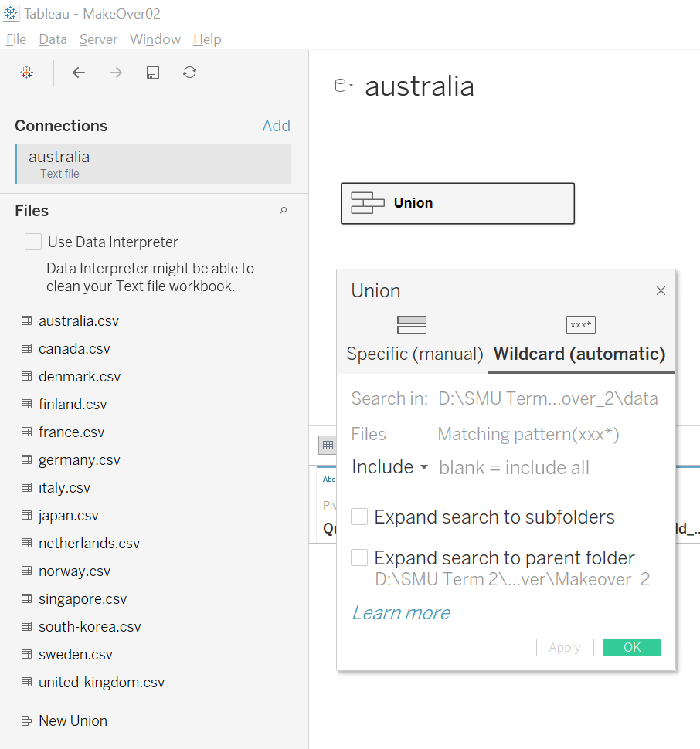700x749 pixels.
Task: Check Expand search to parent folder
Action: [x=359, y=558]
